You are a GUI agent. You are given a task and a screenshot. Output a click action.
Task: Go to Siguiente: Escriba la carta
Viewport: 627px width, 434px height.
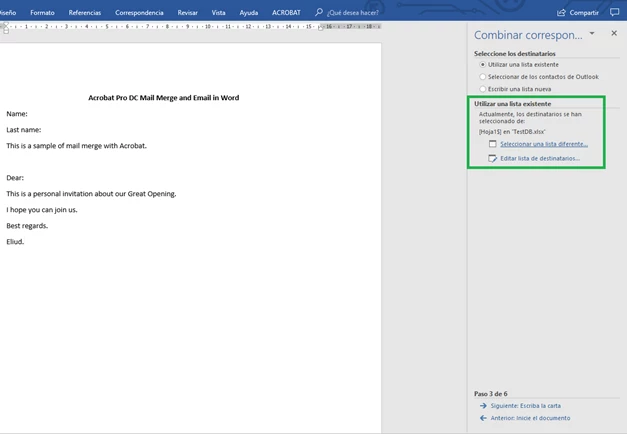525,406
